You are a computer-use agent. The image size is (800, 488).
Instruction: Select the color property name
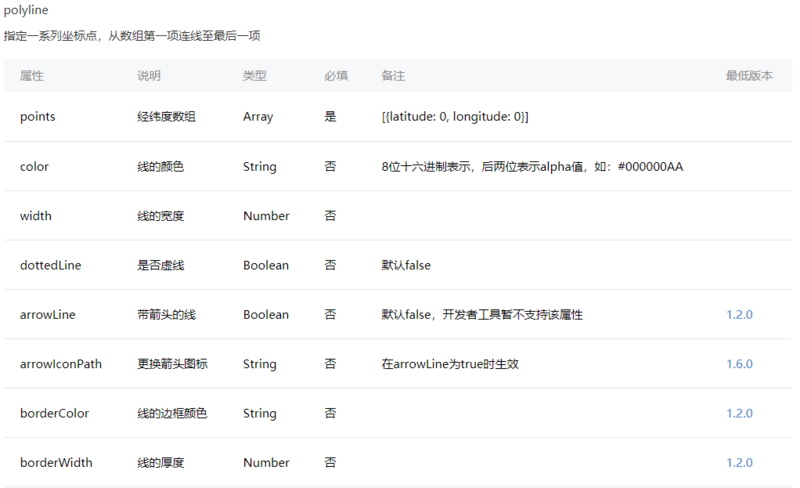[34, 166]
